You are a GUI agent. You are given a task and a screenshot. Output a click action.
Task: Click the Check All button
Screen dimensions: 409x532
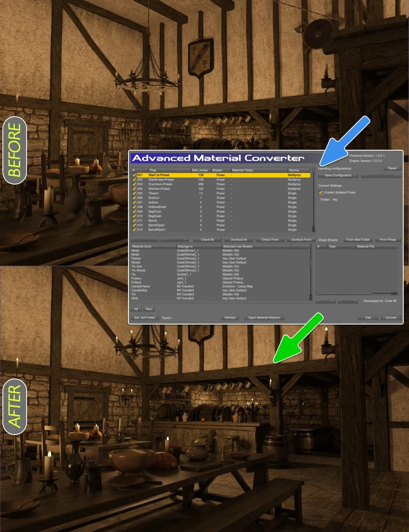click(207, 239)
